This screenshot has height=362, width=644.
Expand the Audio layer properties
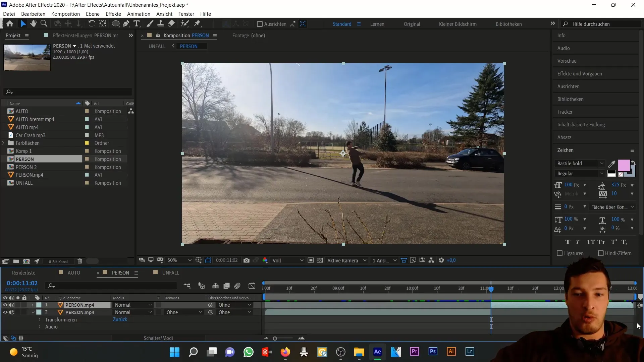pos(40,327)
